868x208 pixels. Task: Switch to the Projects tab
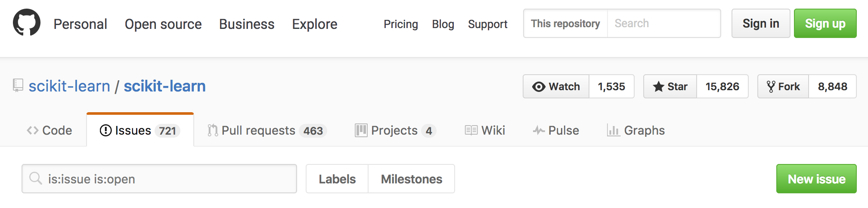[x=395, y=130]
